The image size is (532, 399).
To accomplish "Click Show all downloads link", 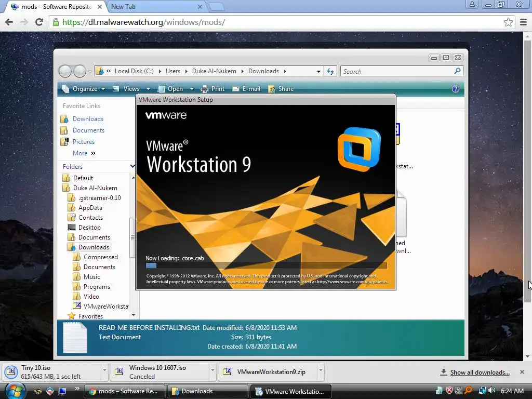I will pos(480,373).
